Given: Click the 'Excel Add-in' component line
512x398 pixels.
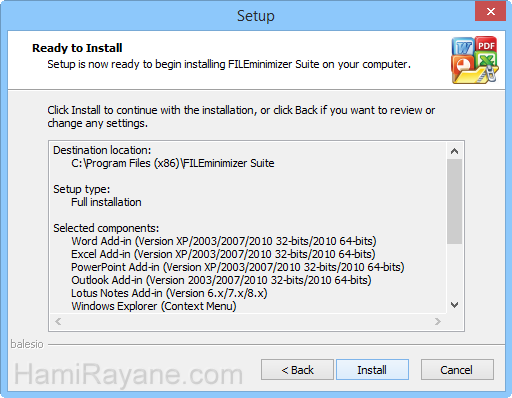Looking at the screenshot, I should [223, 254].
